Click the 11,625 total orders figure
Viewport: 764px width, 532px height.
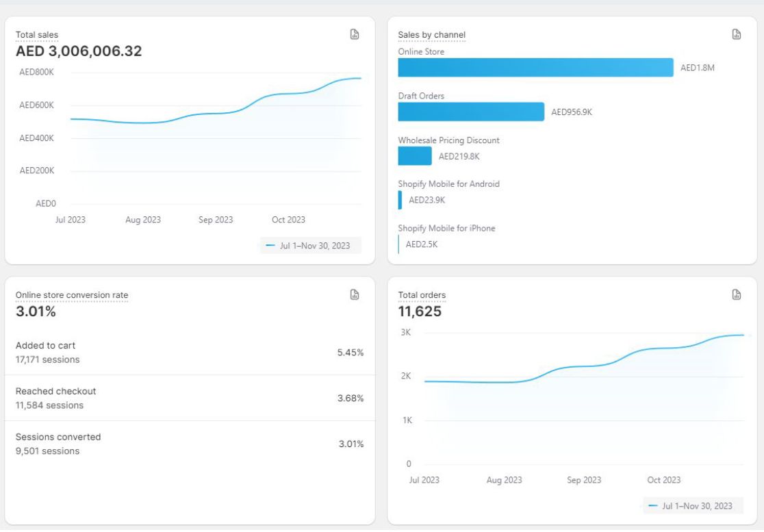[x=420, y=312]
